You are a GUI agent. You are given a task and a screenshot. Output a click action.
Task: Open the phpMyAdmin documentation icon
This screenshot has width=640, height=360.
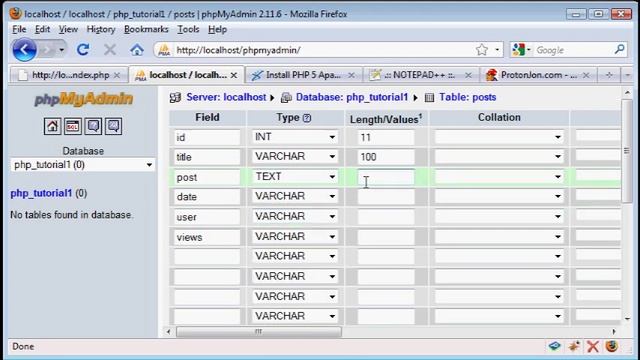[93, 126]
